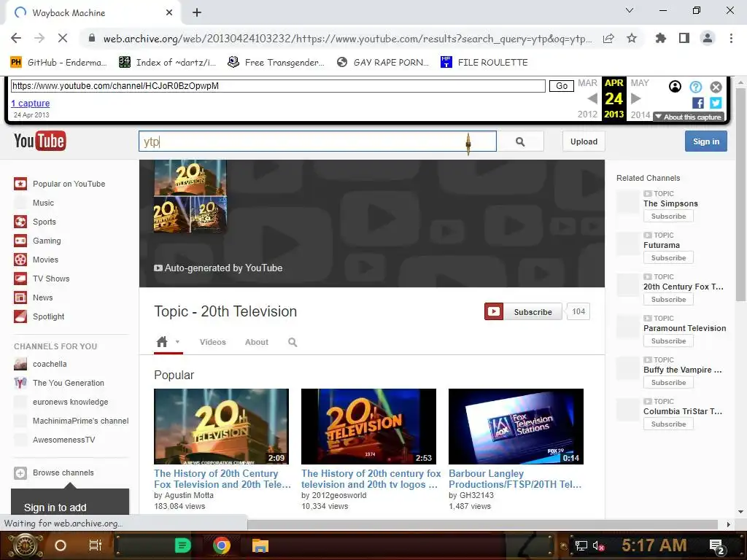Open Buffy the Vampire related channel
Viewport: 747px width, 560px height.
[682, 370]
